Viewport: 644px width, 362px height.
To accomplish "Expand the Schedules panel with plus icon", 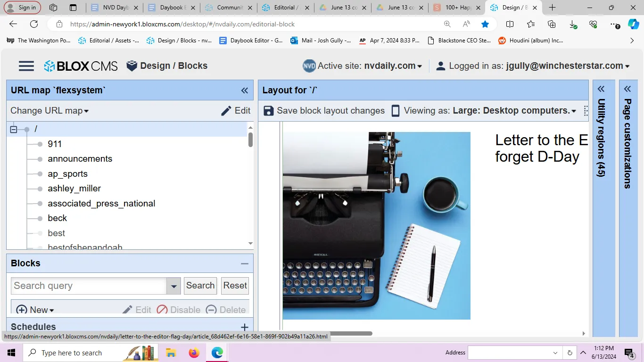I will coord(244,327).
